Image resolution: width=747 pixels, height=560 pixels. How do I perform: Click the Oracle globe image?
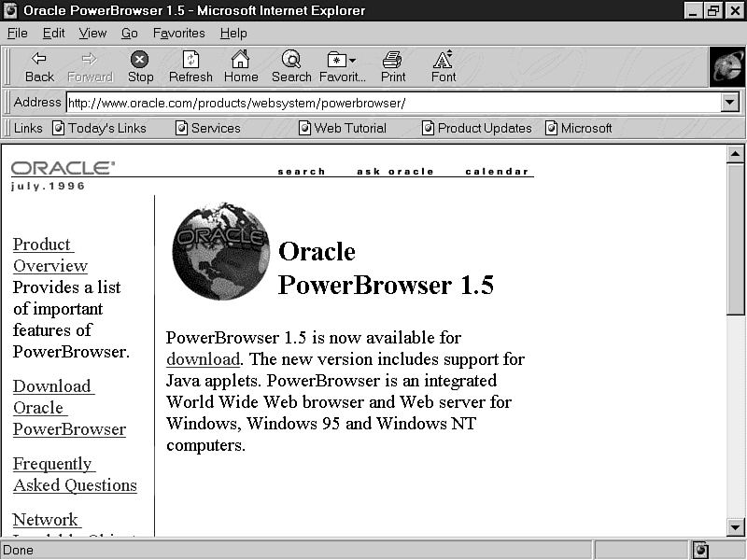click(x=220, y=251)
